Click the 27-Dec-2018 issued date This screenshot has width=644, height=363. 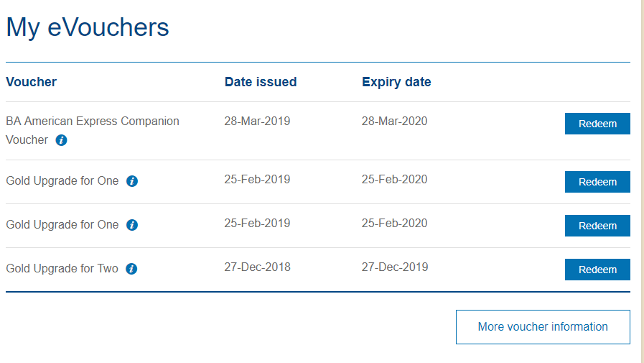[x=257, y=267]
